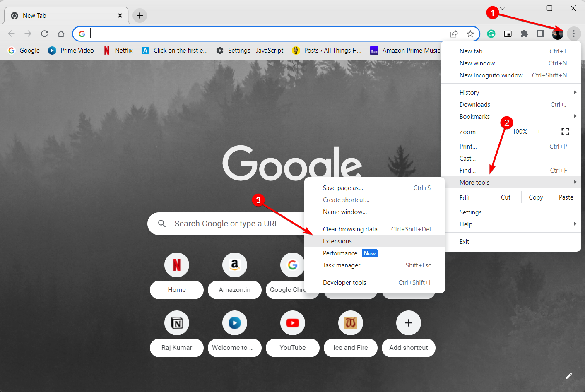Open Developer tools from the submenu
Viewport: 585px width, 392px height.
(x=344, y=282)
